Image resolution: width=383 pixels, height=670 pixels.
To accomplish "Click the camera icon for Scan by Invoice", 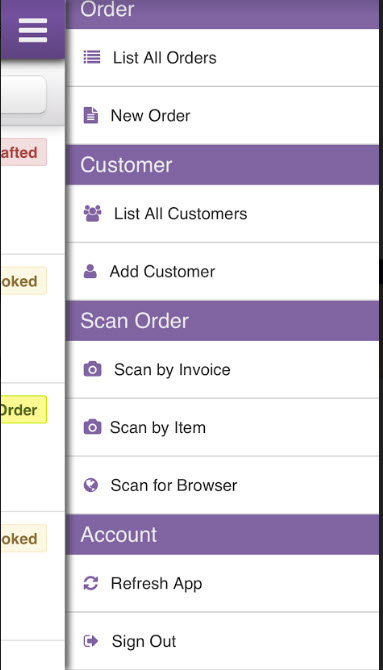I will [92, 369].
